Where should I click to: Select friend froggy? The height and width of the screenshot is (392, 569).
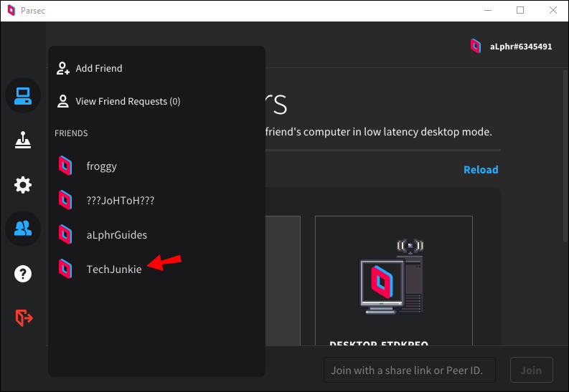tap(102, 166)
